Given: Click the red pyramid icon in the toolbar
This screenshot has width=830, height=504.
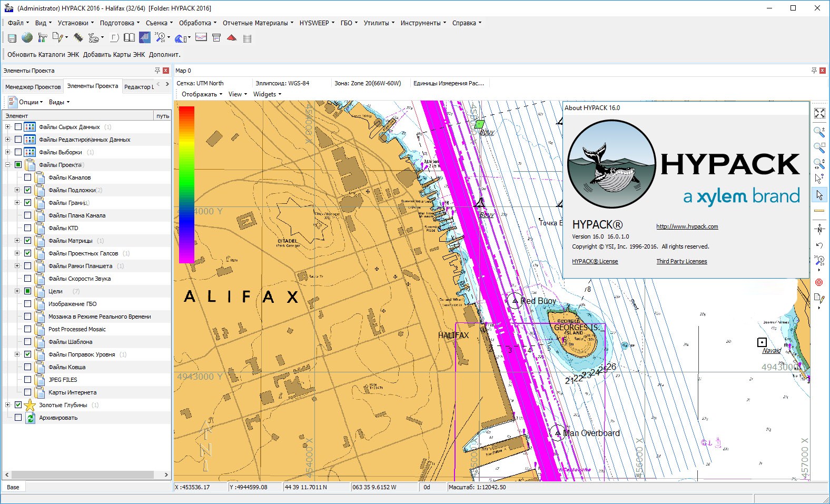Looking at the screenshot, I should (x=232, y=38).
